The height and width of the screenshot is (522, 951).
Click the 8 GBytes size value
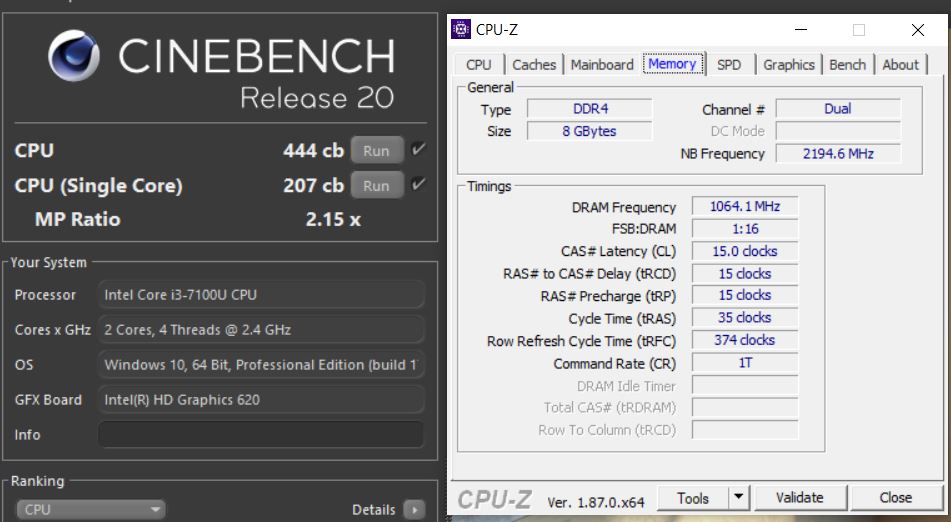[590, 131]
